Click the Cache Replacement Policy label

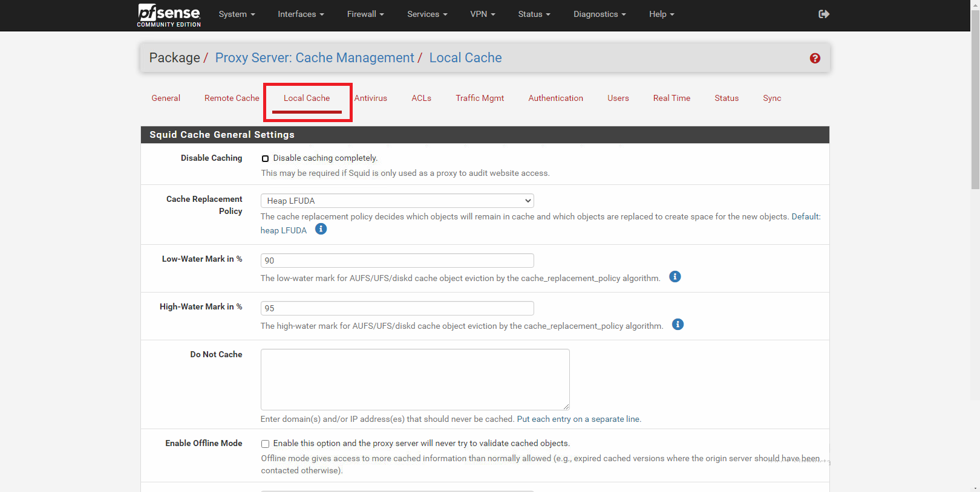[204, 205]
